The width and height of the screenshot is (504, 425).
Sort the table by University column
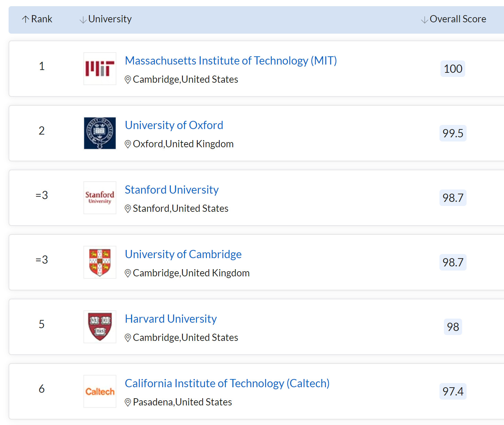pos(106,19)
